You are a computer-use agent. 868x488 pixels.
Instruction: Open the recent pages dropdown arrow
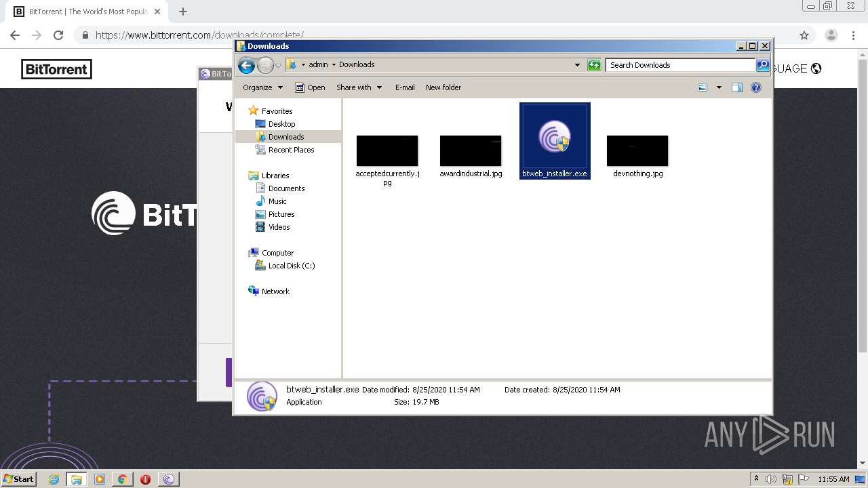(278, 66)
